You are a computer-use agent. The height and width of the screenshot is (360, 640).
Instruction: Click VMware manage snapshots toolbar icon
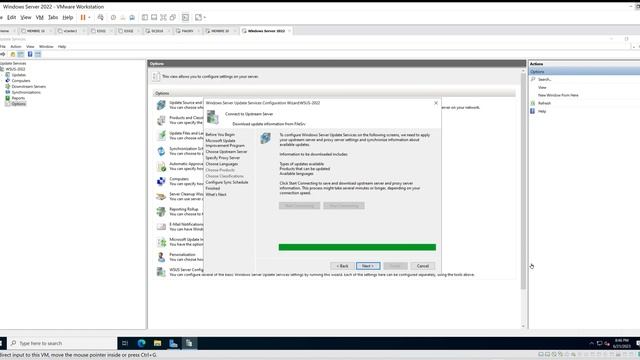pyautogui.click(x=132, y=18)
